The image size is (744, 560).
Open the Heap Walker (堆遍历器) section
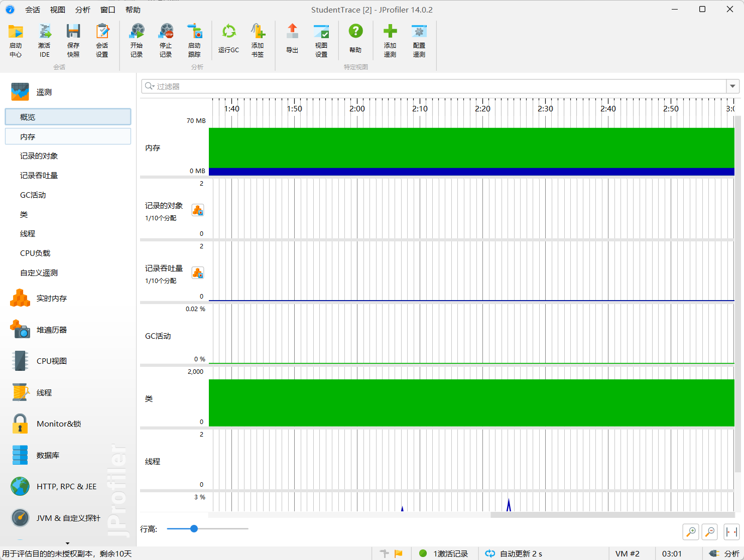[51, 330]
